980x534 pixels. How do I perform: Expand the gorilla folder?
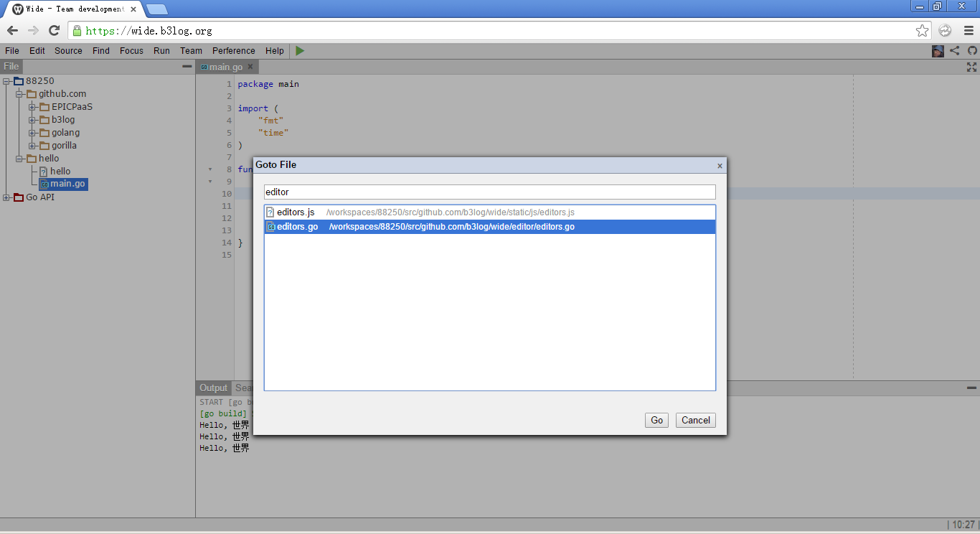click(31, 145)
